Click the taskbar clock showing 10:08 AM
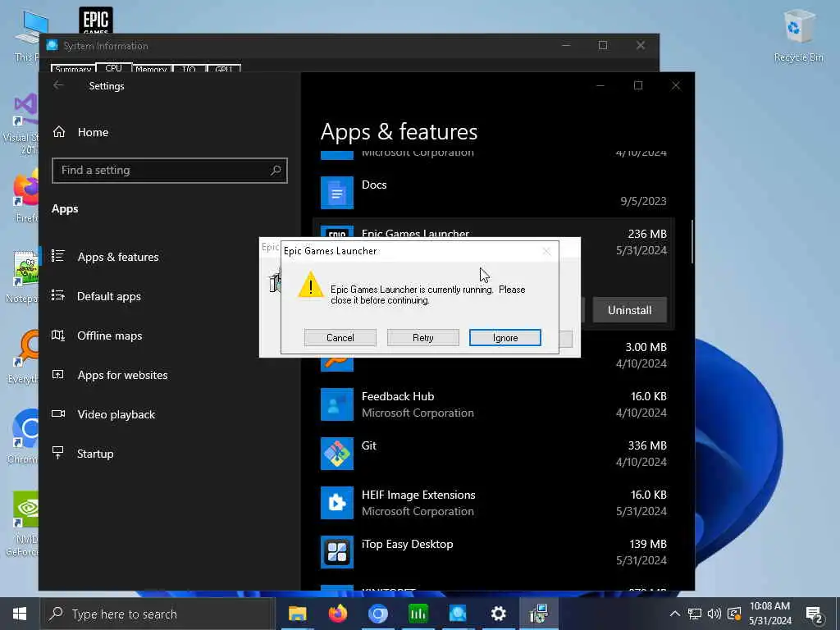Viewport: 840px width, 630px height. (769, 614)
